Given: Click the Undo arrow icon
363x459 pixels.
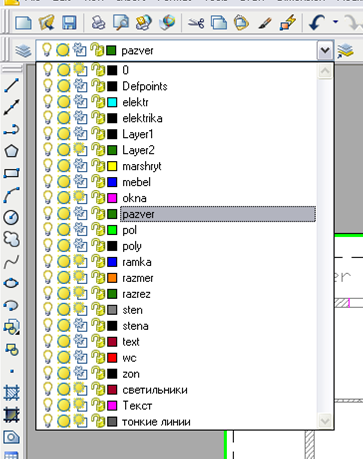Looking at the screenshot, I should 317,23.
